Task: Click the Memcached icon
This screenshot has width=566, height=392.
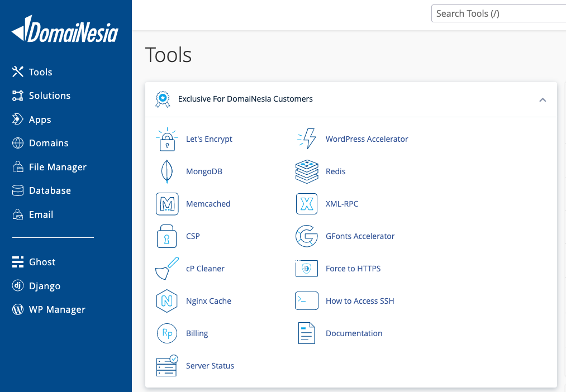Action: pyautogui.click(x=167, y=204)
